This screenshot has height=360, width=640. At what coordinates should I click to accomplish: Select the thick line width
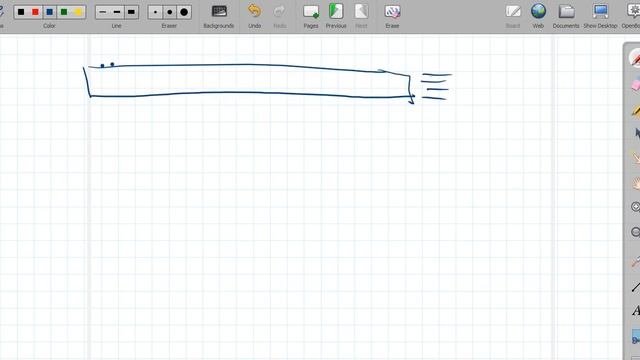[x=131, y=12]
